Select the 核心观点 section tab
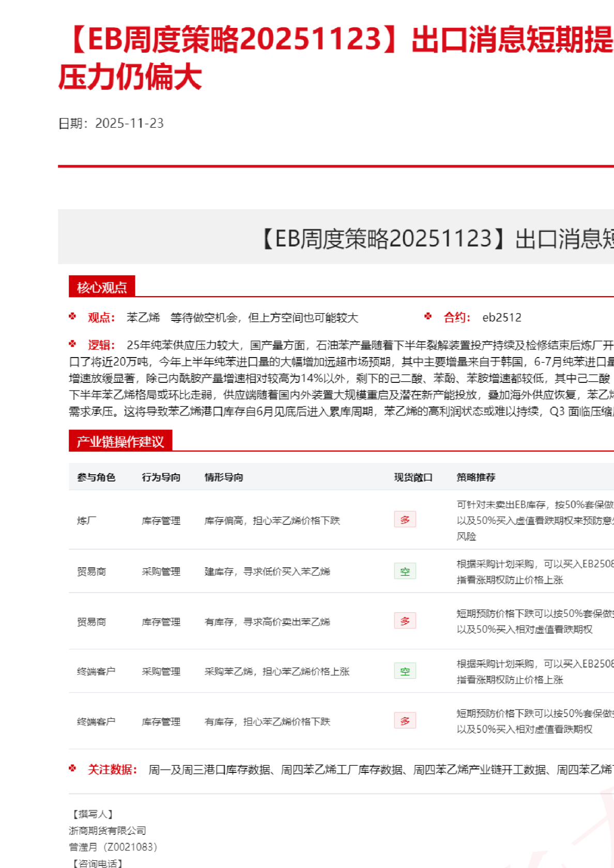 pyautogui.click(x=102, y=287)
